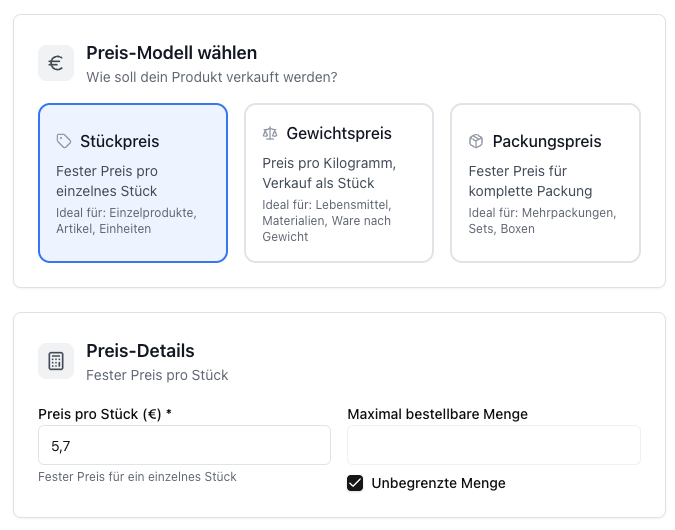Choose the Gewichtspreis pricing model card

click(x=339, y=183)
